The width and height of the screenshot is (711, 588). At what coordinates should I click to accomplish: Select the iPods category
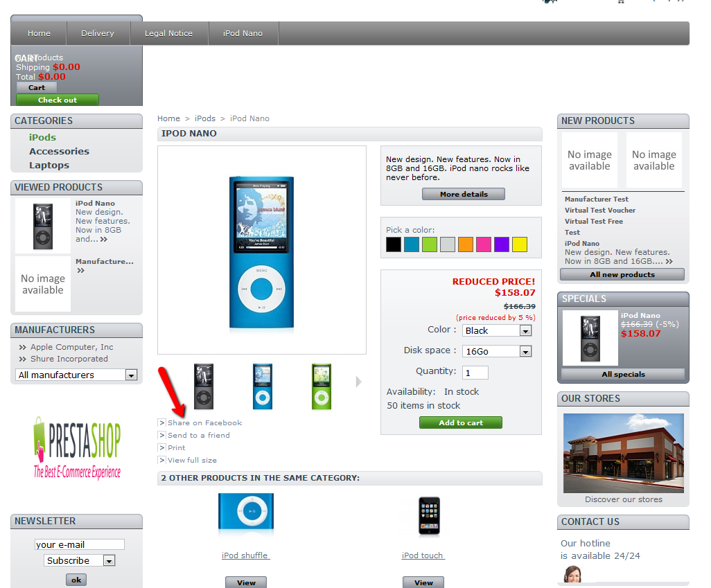(43, 137)
